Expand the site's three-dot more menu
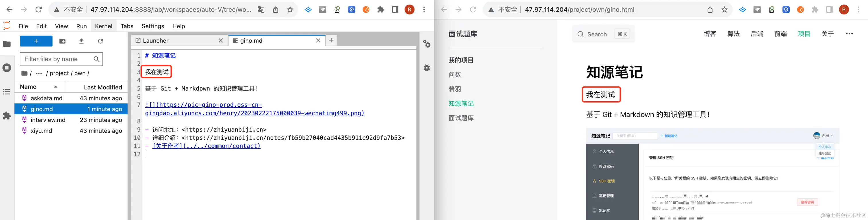This screenshot has width=868, height=220. (x=849, y=34)
